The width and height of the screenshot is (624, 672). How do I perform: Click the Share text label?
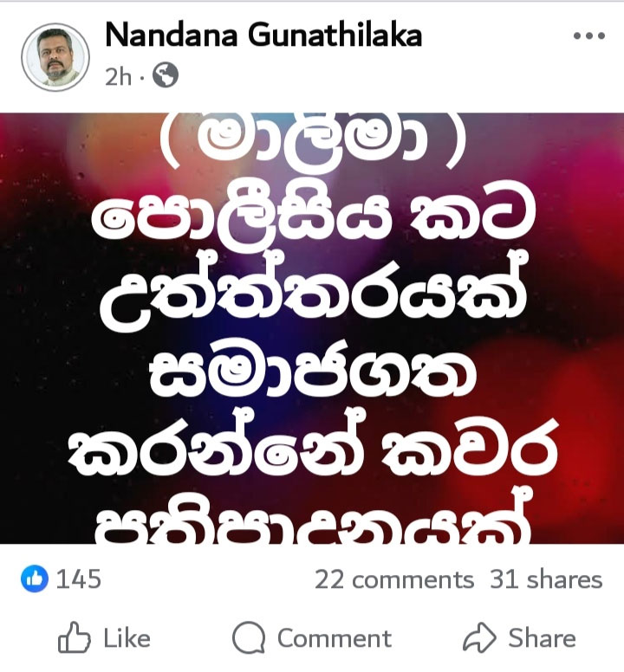[542, 637]
